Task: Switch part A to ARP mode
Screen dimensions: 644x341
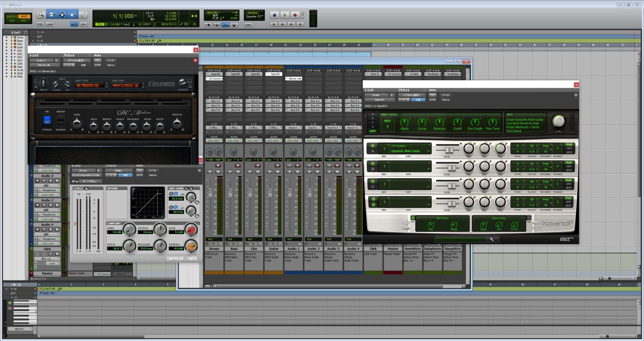Action: pos(569,148)
